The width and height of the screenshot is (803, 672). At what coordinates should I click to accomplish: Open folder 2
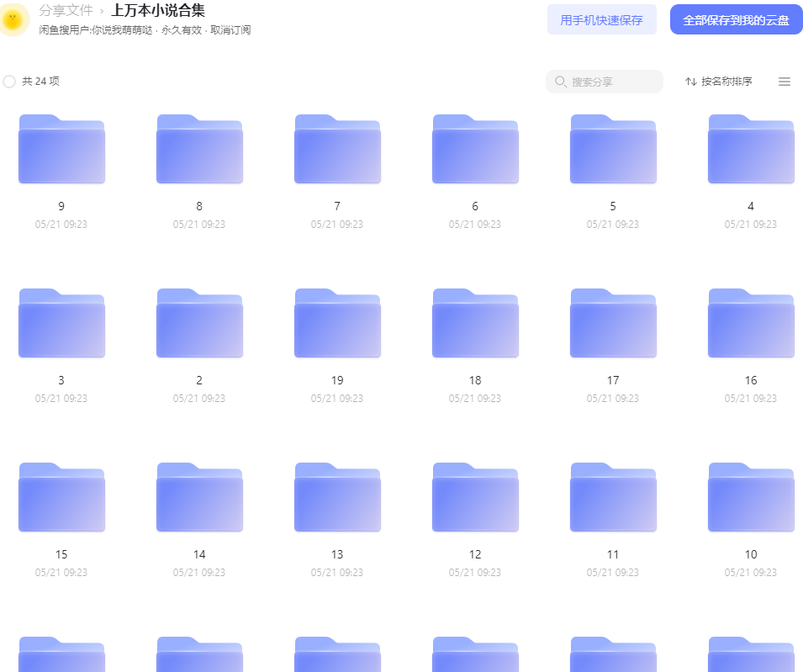199,323
